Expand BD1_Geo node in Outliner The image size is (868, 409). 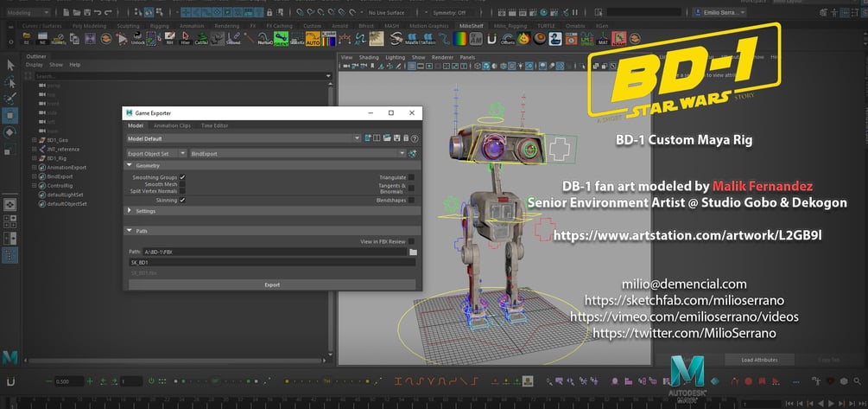[x=35, y=140]
